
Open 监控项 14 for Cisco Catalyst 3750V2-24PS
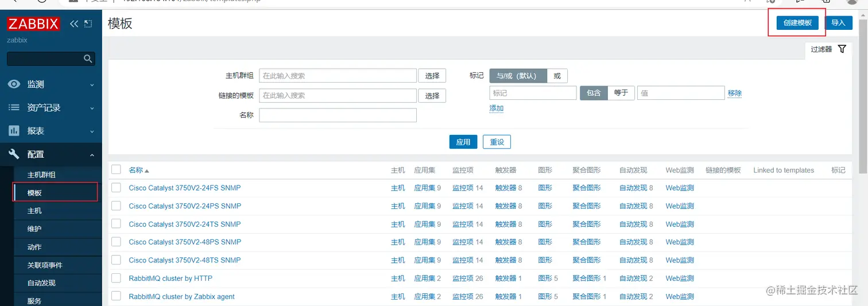coord(463,206)
